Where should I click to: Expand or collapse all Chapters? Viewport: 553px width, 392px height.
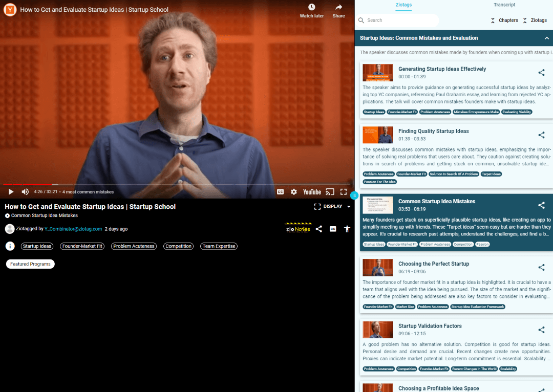pyautogui.click(x=504, y=20)
